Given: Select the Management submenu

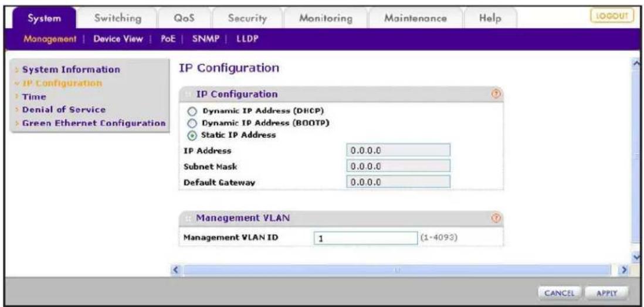Looking at the screenshot, I should [x=50, y=39].
